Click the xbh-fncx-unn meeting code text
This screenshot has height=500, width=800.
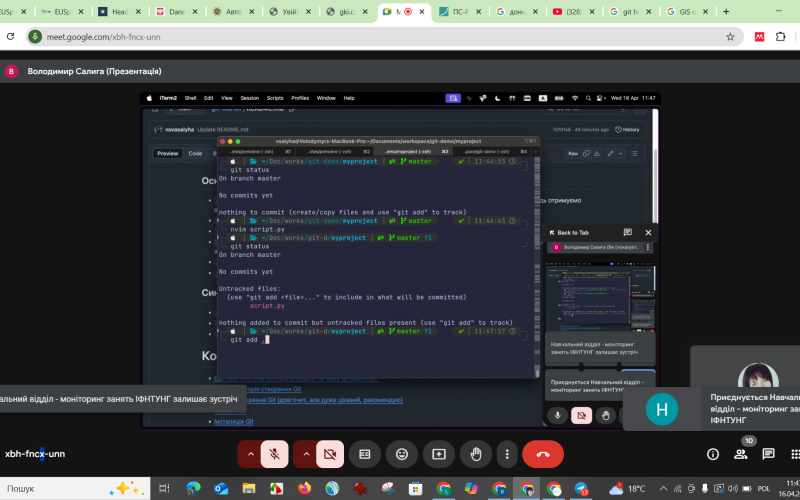point(35,454)
